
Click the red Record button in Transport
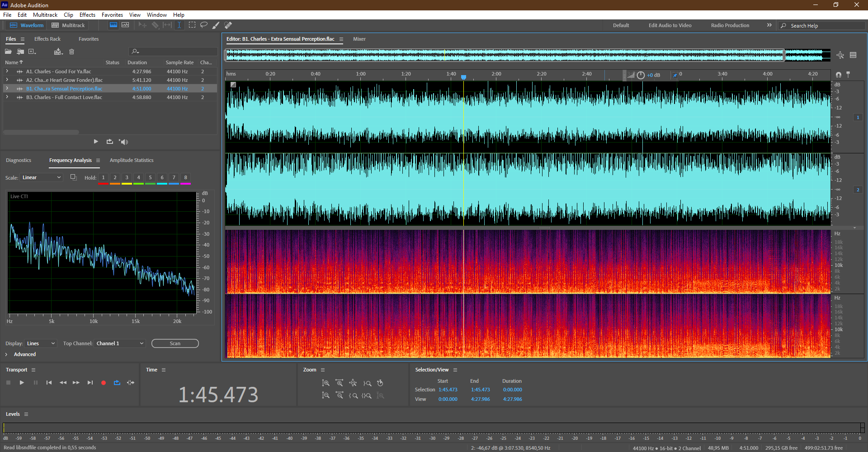(104, 383)
